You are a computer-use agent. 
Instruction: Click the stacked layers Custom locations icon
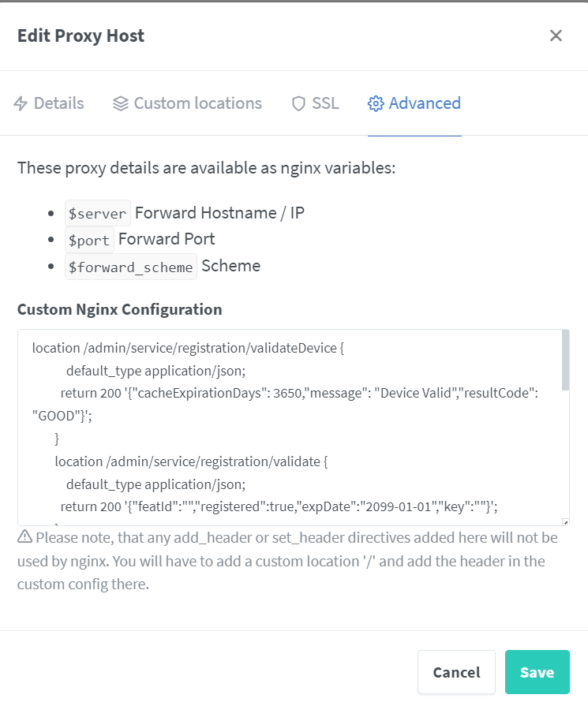pos(120,103)
